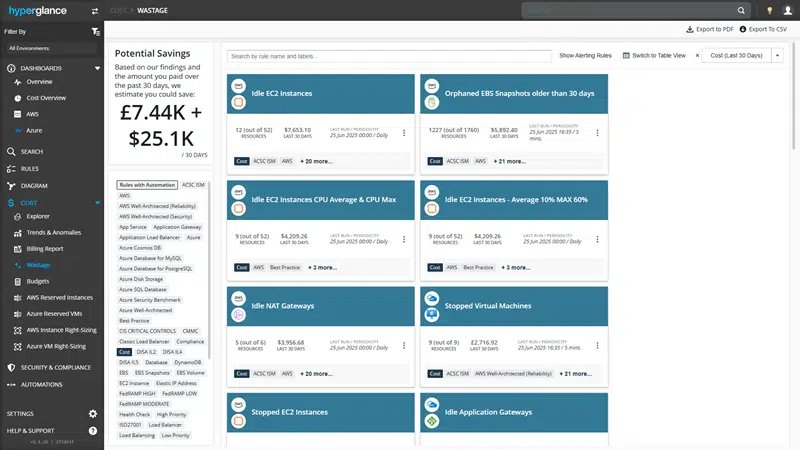
Task: Click the Help & Support question icon
Action: 92,431
